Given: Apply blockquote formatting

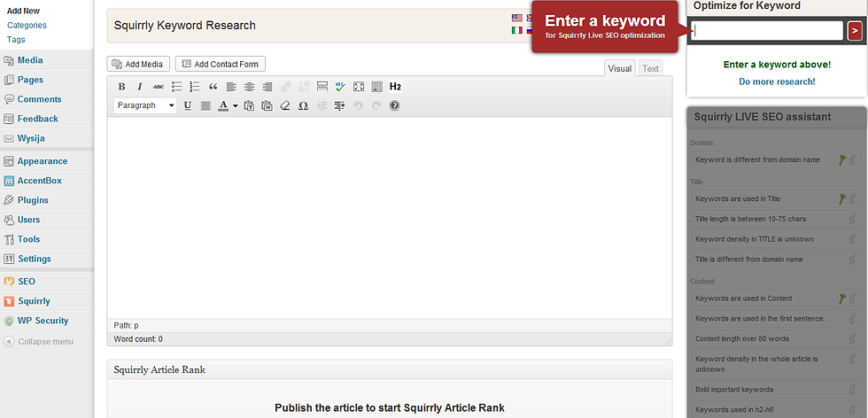Looking at the screenshot, I should (213, 87).
